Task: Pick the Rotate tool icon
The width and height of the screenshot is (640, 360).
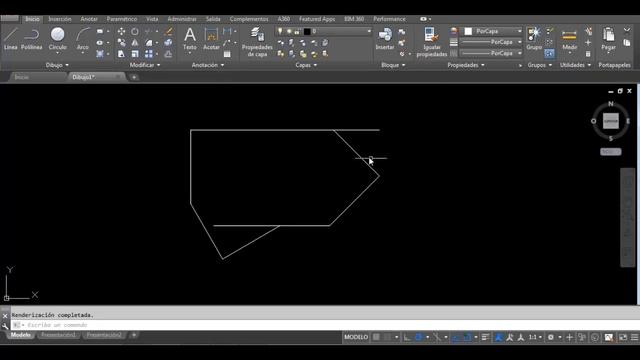Action: point(135,31)
